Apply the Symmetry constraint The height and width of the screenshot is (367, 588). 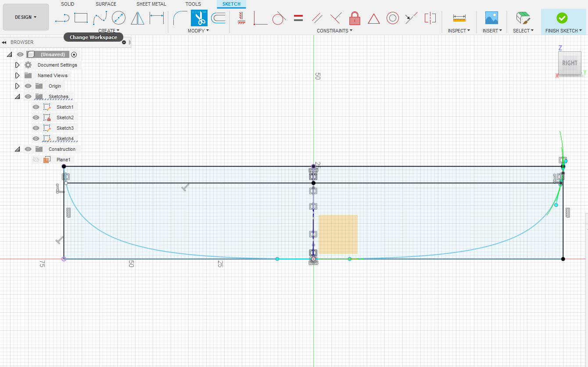pyautogui.click(x=430, y=18)
